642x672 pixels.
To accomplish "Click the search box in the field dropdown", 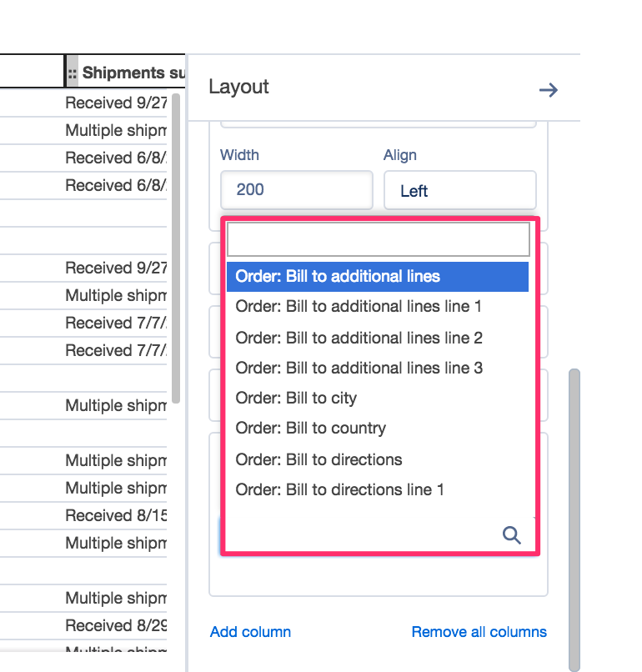I will 378,239.
